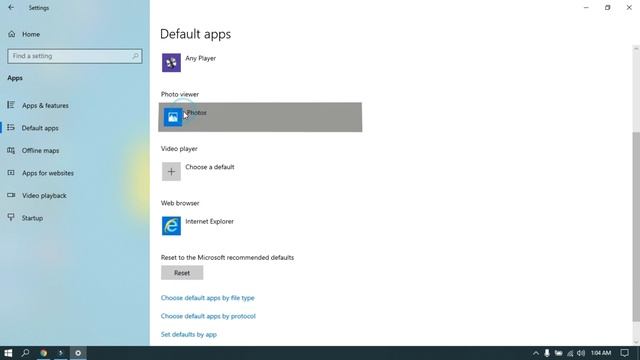Open Choose default apps by file type
Image resolution: width=640 pixels, height=360 pixels.
(207, 298)
